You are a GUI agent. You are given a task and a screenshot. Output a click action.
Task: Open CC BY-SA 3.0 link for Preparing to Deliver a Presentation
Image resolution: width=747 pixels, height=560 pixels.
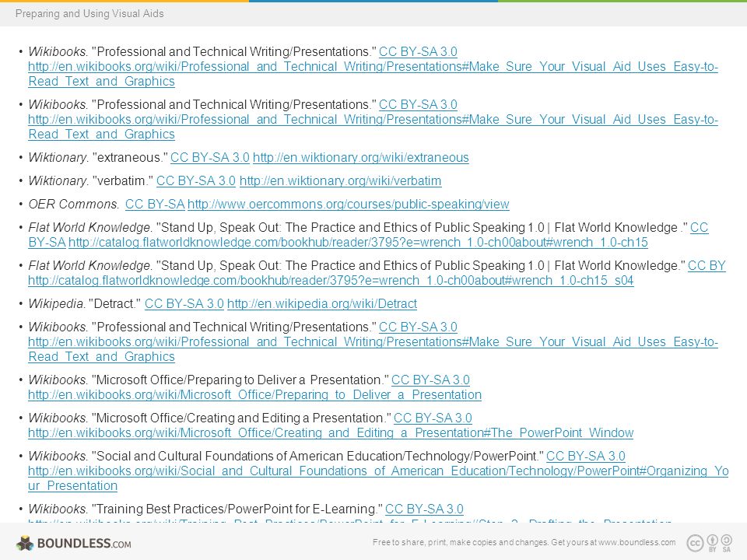click(x=430, y=380)
